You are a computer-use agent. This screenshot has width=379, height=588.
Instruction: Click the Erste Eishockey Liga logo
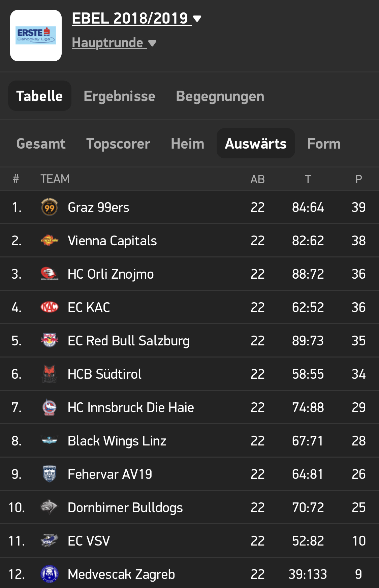coord(36,35)
